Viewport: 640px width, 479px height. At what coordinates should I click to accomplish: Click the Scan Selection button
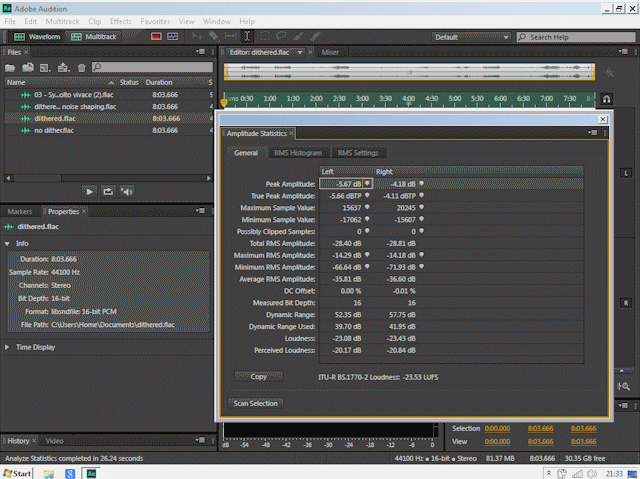pyautogui.click(x=256, y=403)
